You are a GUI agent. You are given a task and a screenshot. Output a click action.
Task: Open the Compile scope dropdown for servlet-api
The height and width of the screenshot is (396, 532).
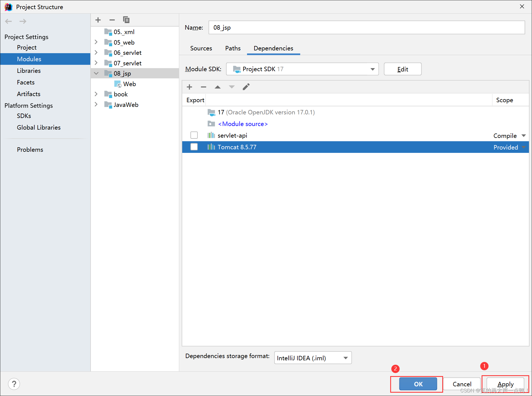(x=523, y=135)
